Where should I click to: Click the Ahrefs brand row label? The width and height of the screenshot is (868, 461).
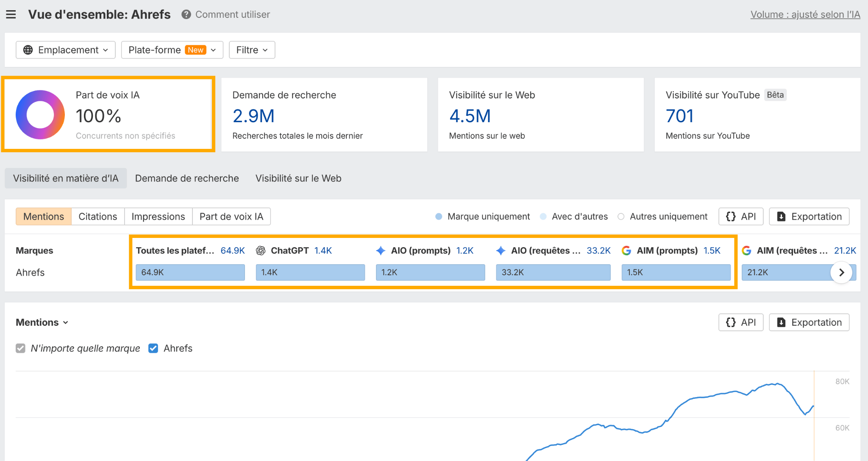[x=30, y=272]
